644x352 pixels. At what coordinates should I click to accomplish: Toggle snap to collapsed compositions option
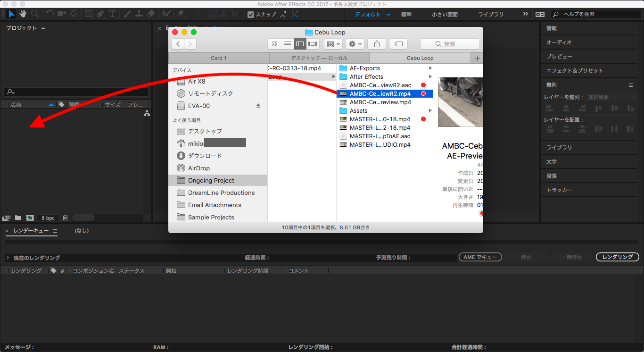[x=295, y=14]
